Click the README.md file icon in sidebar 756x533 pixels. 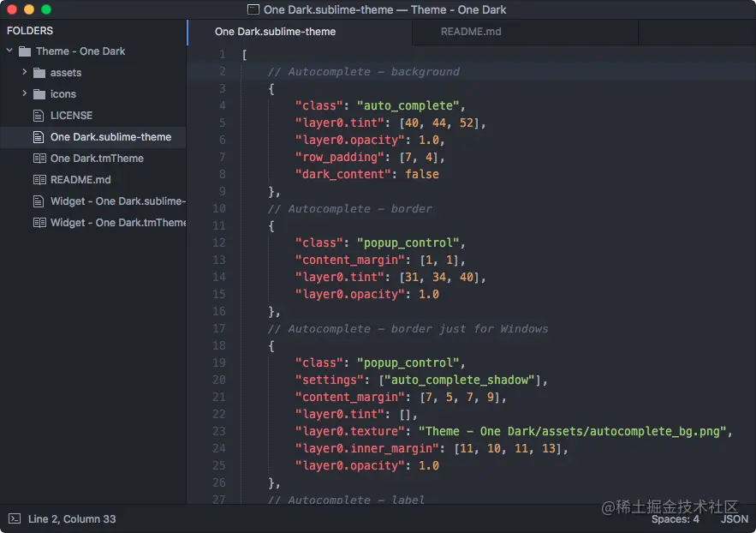[39, 179]
